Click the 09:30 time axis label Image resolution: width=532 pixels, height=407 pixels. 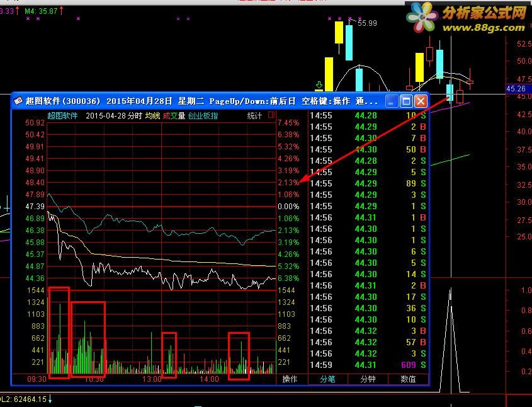[x=37, y=379]
